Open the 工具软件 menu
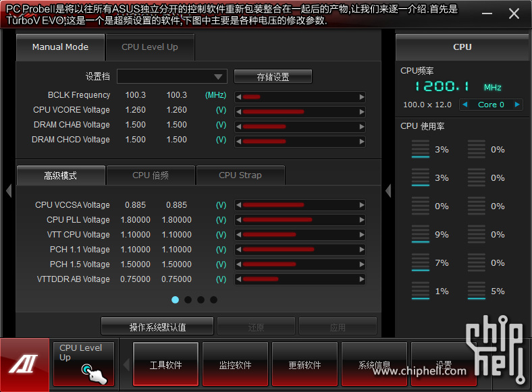Image resolution: width=532 pixels, height=392 pixels. coord(165,364)
